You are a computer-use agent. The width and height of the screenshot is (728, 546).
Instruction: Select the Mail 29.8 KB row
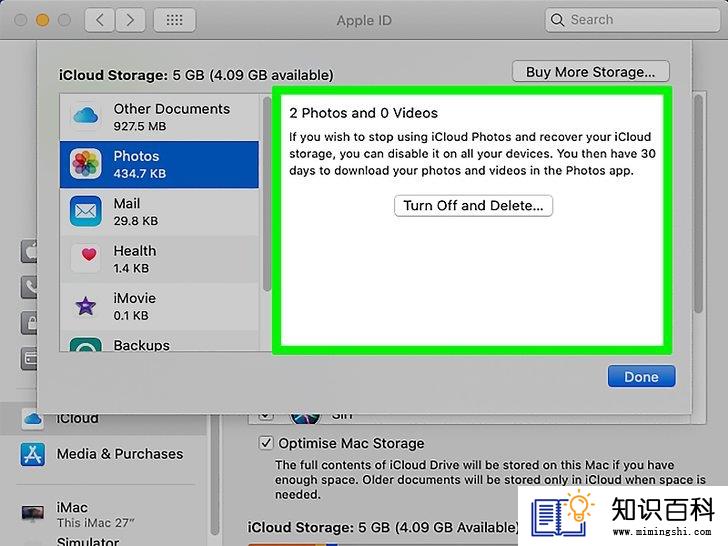(x=159, y=212)
